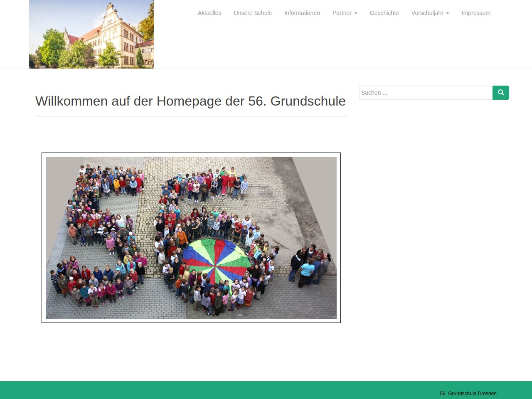This screenshot has height=399, width=532.
Task: Open the Informationen navigation link
Action: coord(302,13)
